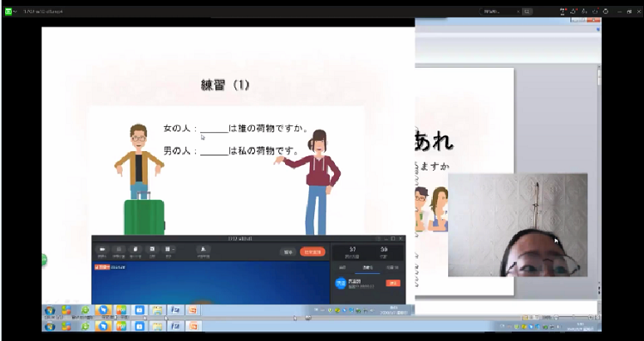This screenshot has width=644, height=341.
Task: Click inside the player search input field
Action: pos(498,11)
